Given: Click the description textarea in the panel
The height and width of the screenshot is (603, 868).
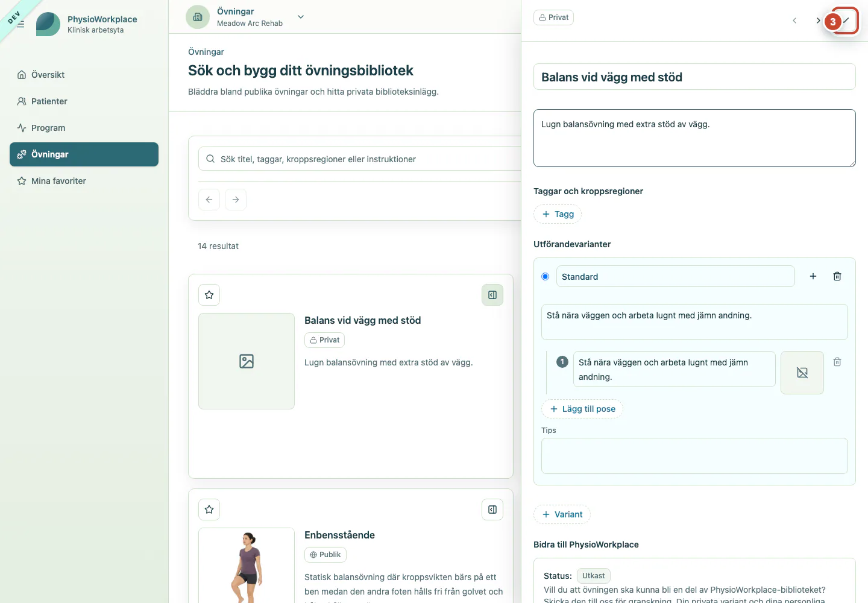Looking at the screenshot, I should click(x=694, y=138).
